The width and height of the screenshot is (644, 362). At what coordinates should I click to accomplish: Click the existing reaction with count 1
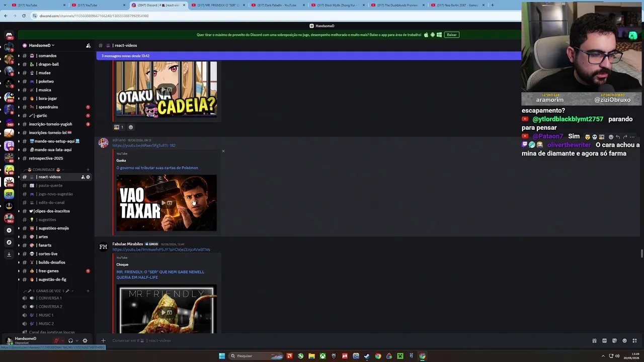(x=119, y=127)
